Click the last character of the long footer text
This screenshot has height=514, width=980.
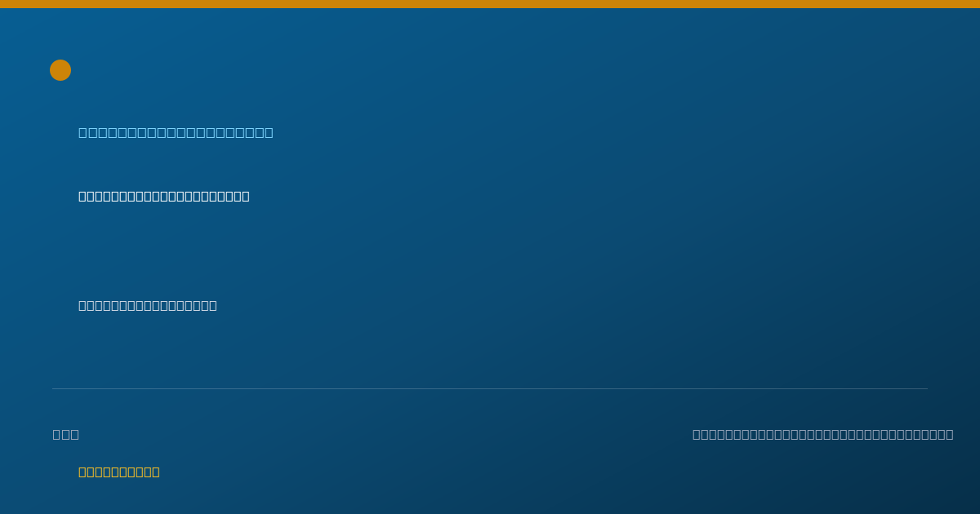(949, 434)
